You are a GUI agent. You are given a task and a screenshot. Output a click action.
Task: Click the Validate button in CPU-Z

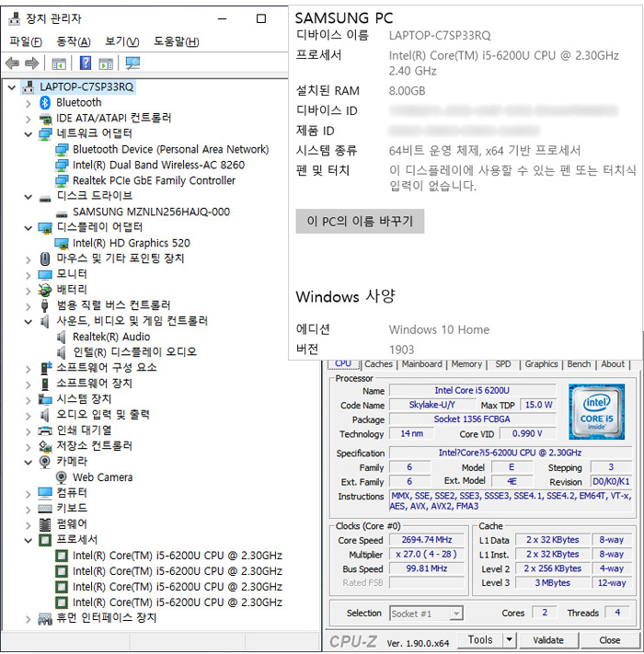click(548, 640)
